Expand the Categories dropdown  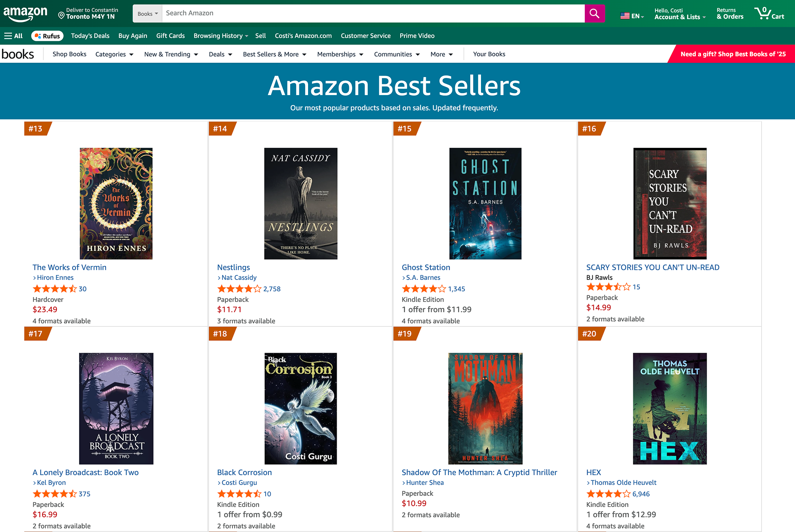114,54
